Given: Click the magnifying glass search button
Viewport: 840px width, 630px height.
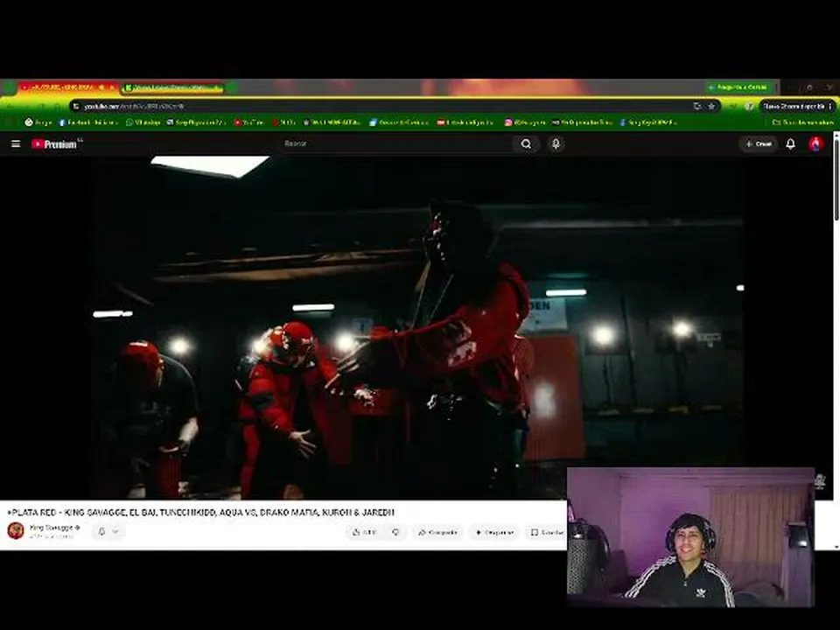Looking at the screenshot, I should [526, 143].
